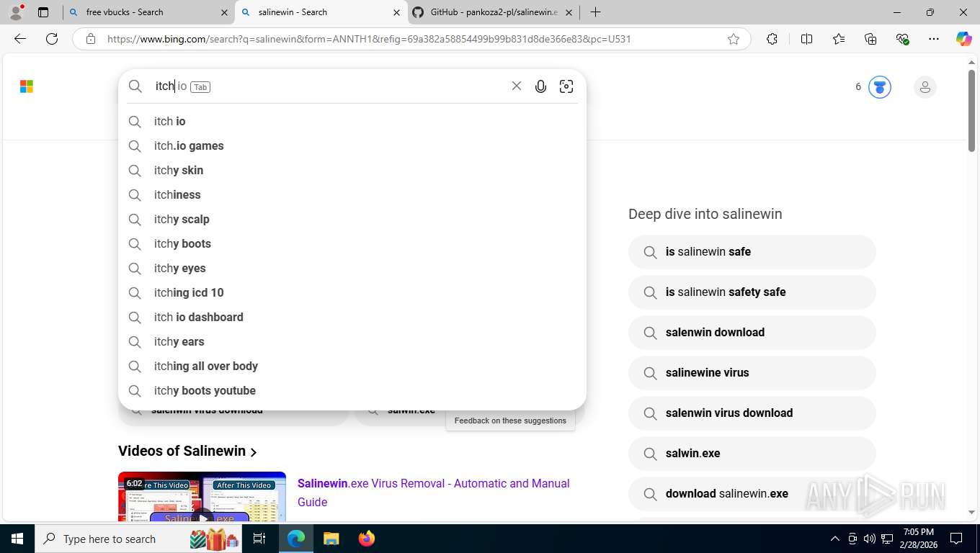Choose the 'itch io dashboard' suggestion
This screenshot has width=980, height=553.
pyautogui.click(x=352, y=318)
